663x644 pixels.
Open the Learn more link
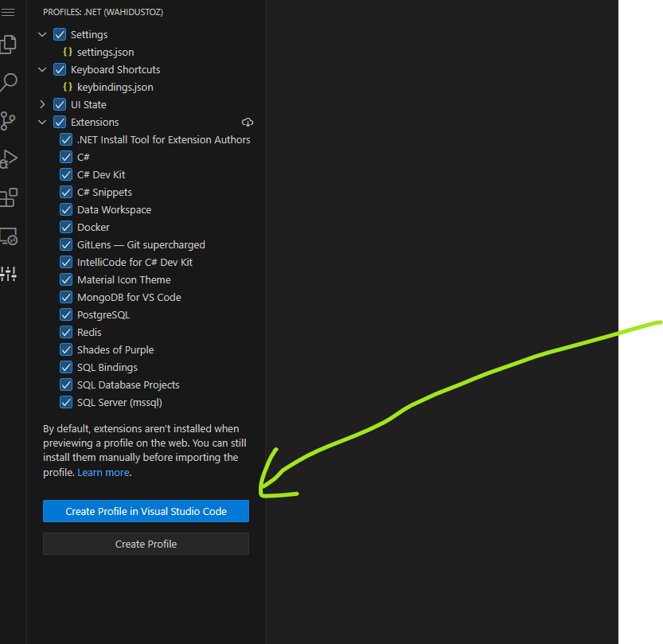(103, 473)
